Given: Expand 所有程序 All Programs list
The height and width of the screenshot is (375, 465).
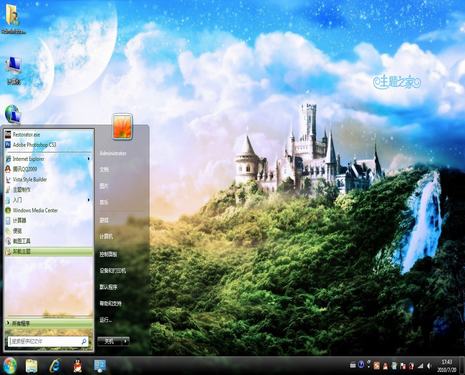Looking at the screenshot, I should pyautogui.click(x=49, y=323).
